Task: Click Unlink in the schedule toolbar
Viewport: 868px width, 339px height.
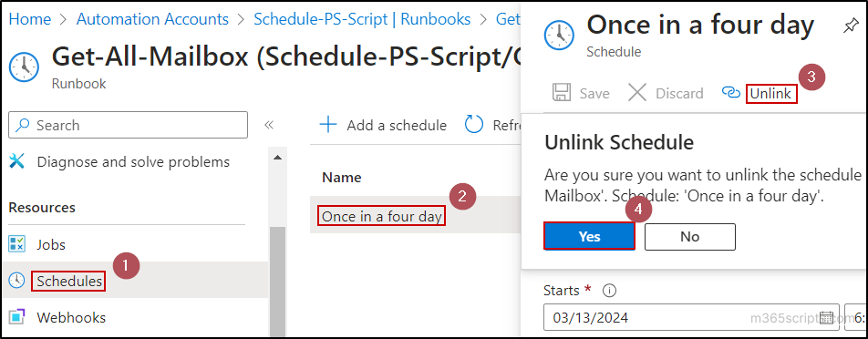Action: tap(771, 94)
